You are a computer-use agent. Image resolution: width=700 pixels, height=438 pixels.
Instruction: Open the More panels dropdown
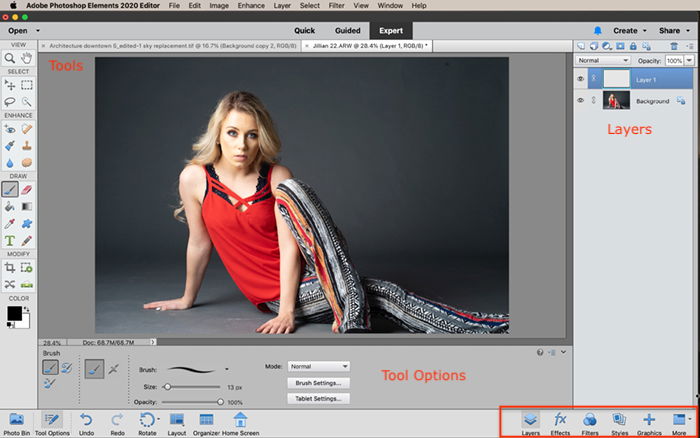coord(680,424)
